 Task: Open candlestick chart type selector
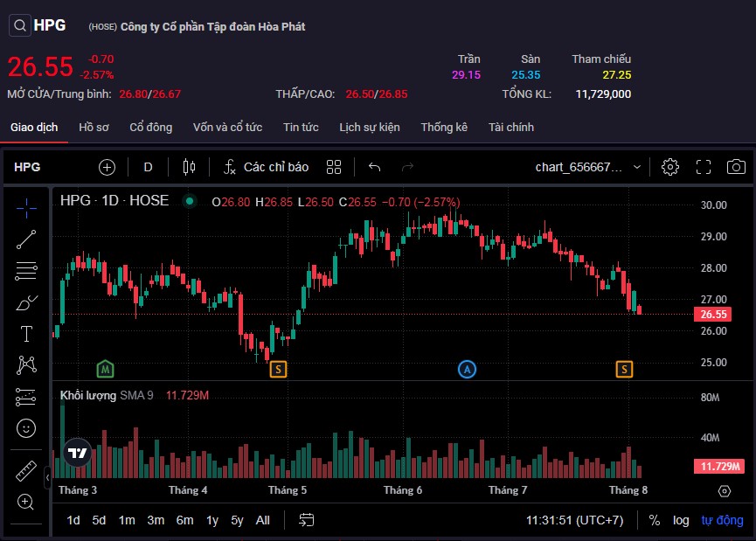pyautogui.click(x=190, y=167)
